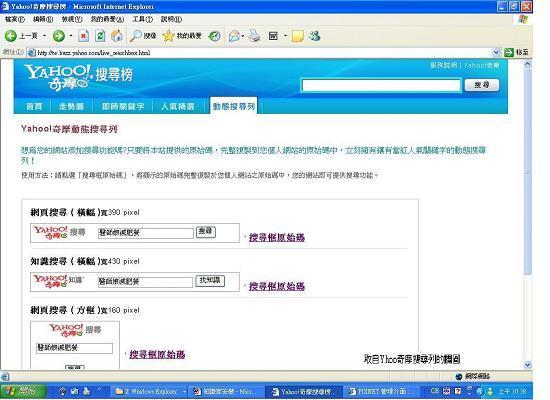Switch to the 首頁 tab

(34, 106)
